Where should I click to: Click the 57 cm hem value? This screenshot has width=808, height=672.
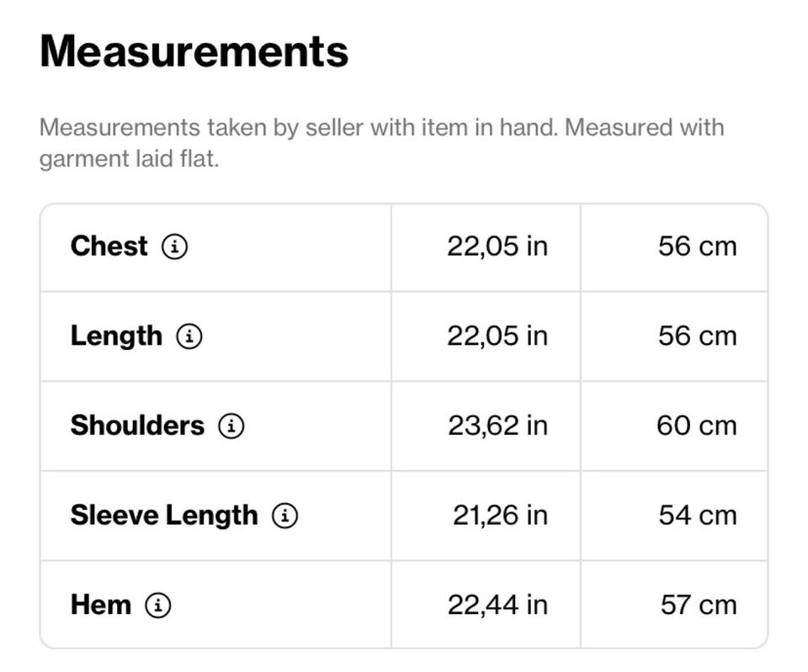pyautogui.click(x=698, y=605)
